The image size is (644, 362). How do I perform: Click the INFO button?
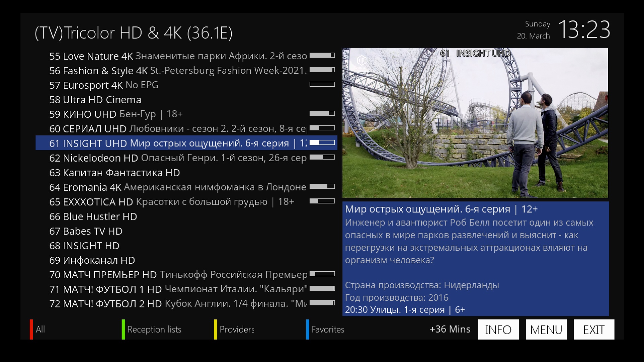click(x=498, y=329)
